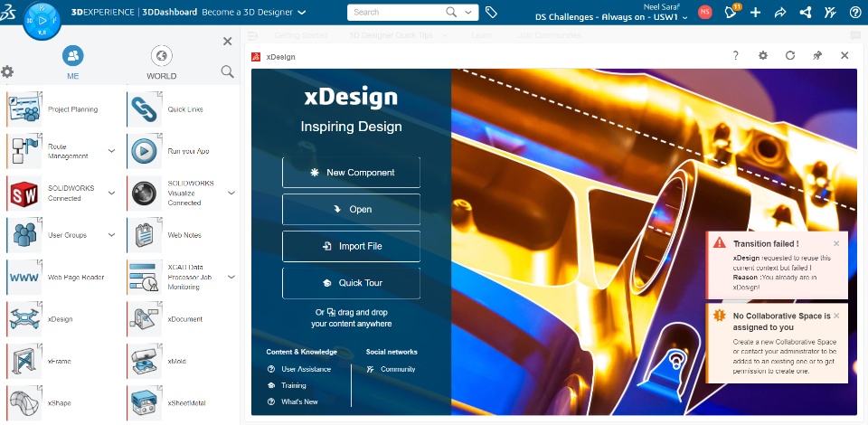This screenshot has height=425, width=868.
Task: Start the Quick Tour
Action: tap(351, 283)
